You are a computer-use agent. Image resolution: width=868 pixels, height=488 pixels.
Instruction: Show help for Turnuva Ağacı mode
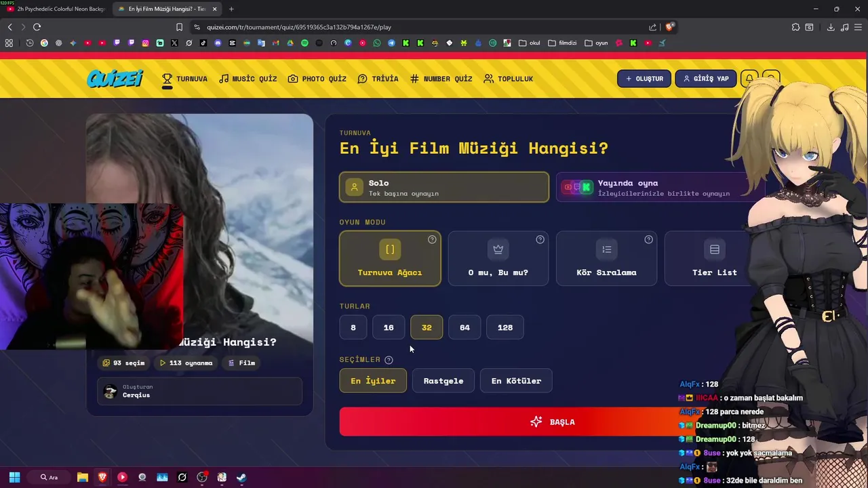[x=432, y=239]
